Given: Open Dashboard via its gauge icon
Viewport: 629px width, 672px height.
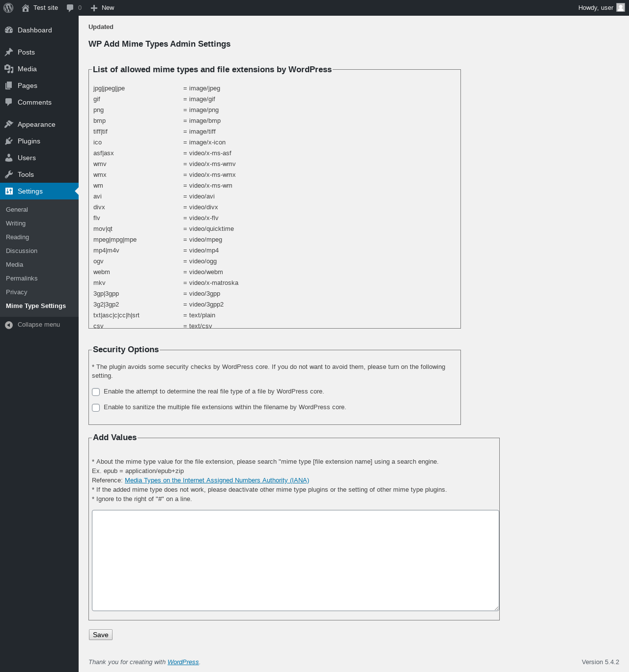Looking at the screenshot, I should click(x=9, y=30).
